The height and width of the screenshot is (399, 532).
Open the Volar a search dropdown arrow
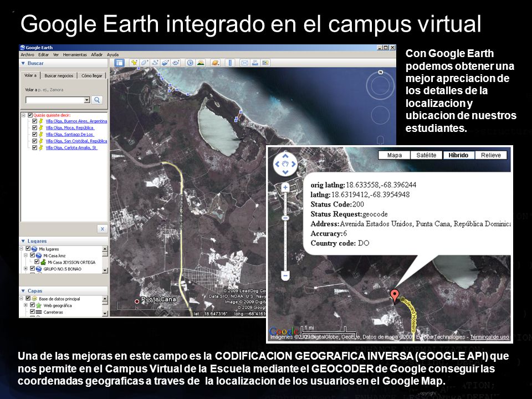pos(87,100)
